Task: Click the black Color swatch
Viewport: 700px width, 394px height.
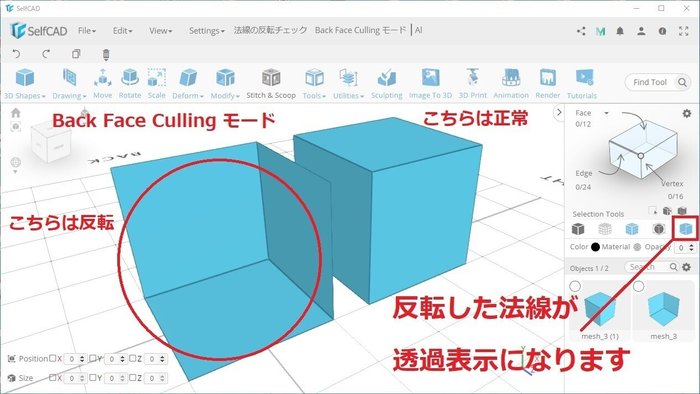Action: pyautogui.click(x=595, y=247)
